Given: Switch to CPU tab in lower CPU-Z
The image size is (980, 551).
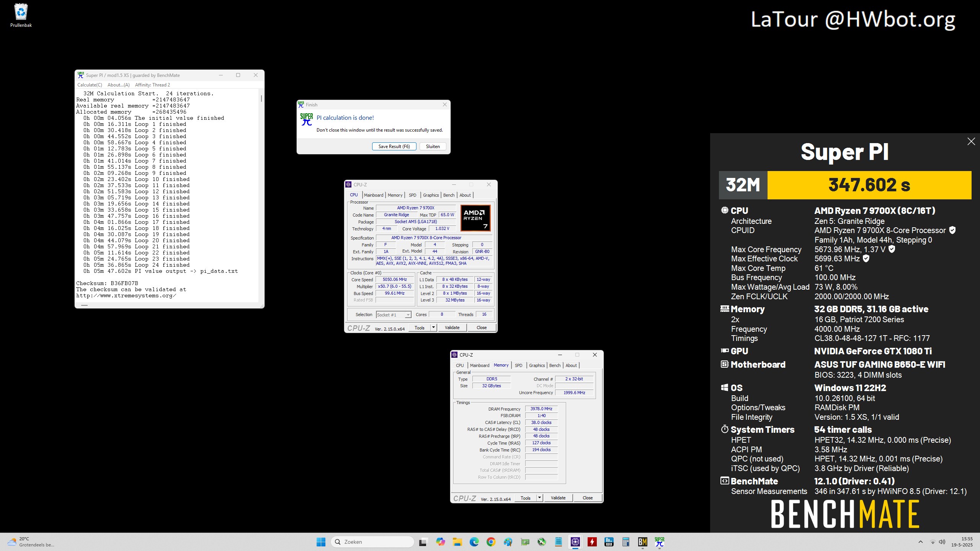Looking at the screenshot, I should [460, 365].
